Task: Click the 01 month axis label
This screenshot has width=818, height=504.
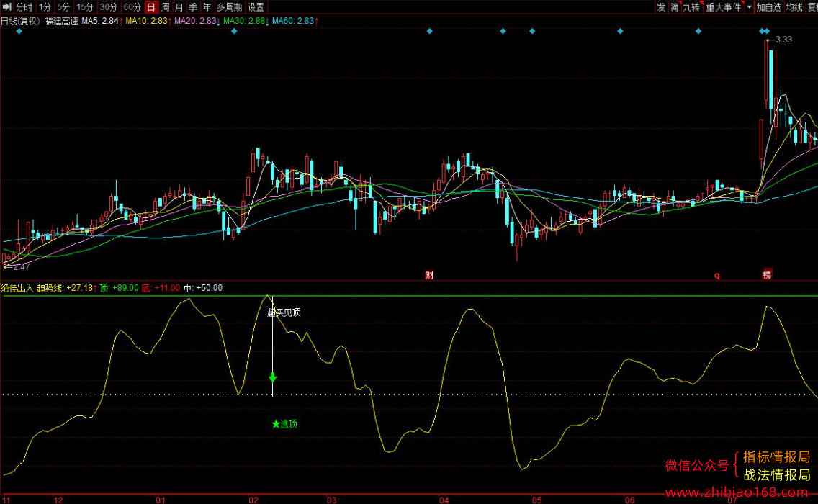Action: tap(160, 500)
